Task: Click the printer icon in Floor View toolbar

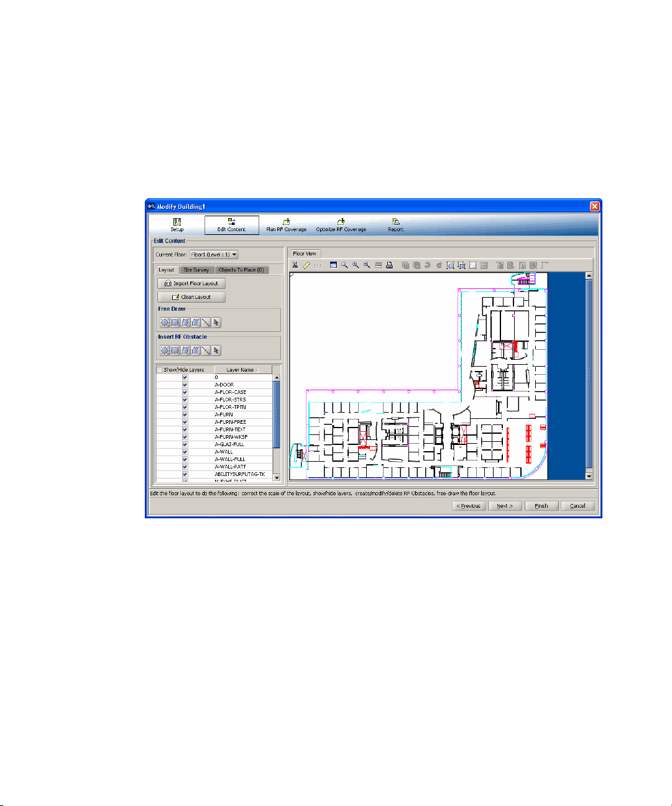Action: click(x=389, y=265)
